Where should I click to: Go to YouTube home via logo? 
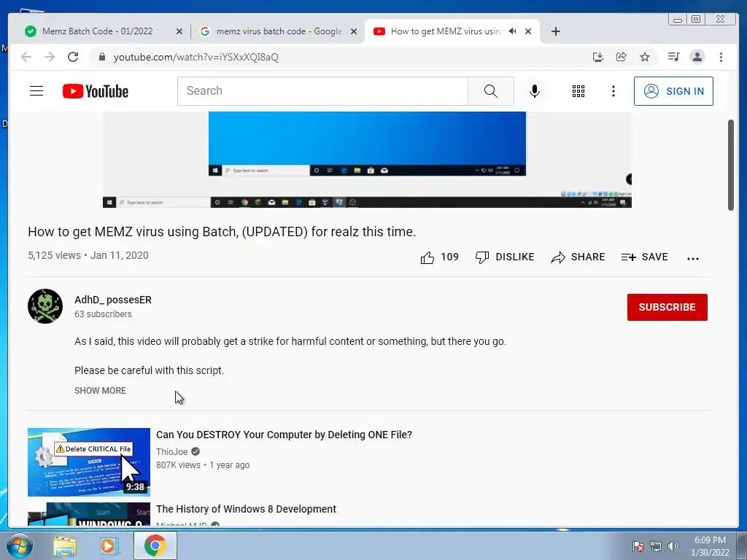(x=96, y=91)
